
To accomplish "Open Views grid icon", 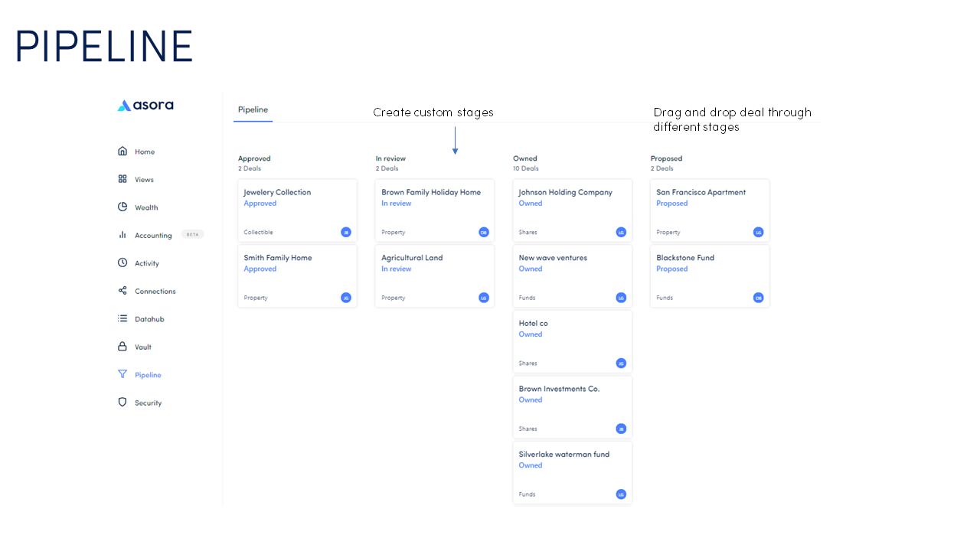I will (122, 179).
